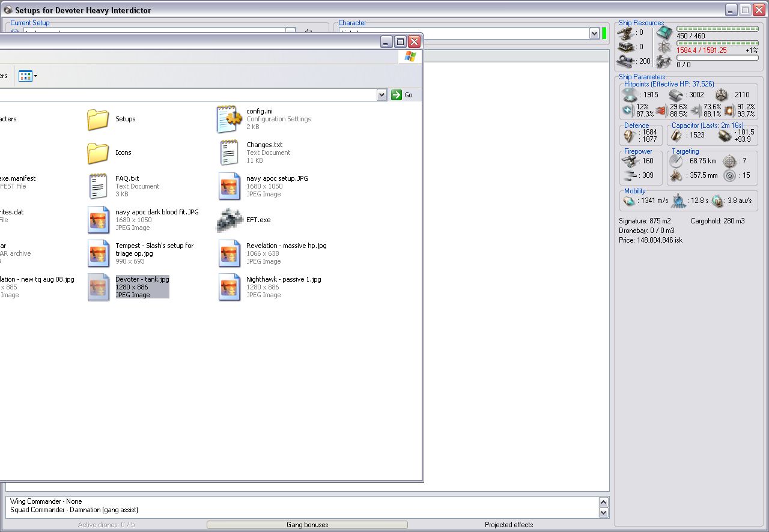The height and width of the screenshot is (532, 769).
Task: Click the capacitor recharge icon
Action: tap(725, 136)
